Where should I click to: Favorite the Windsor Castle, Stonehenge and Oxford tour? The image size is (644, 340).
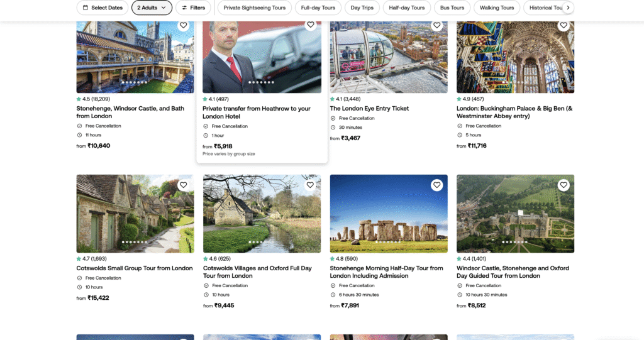tap(563, 185)
